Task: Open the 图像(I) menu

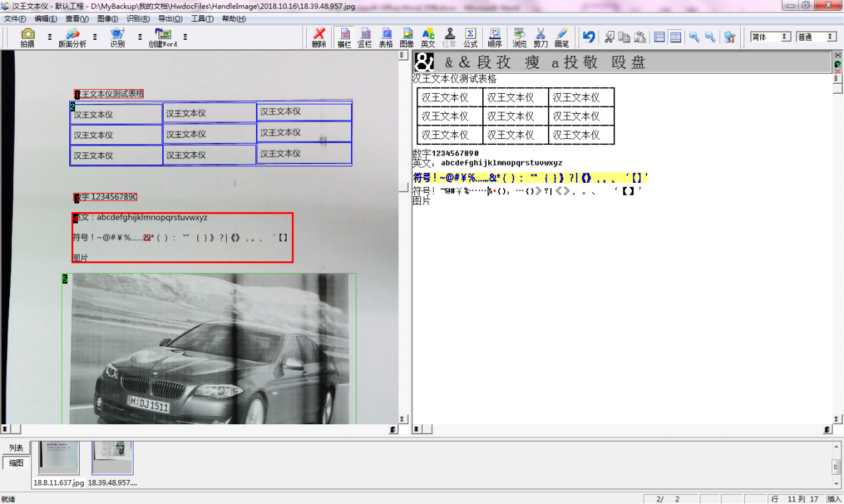Action: [x=108, y=19]
